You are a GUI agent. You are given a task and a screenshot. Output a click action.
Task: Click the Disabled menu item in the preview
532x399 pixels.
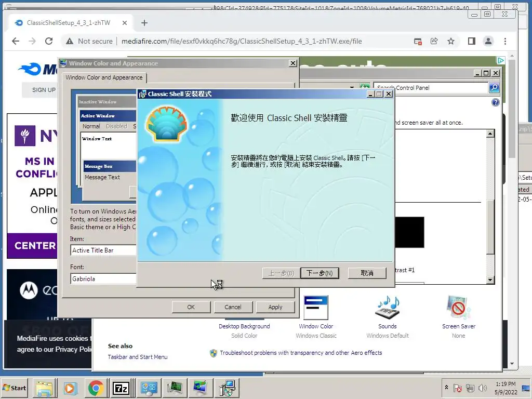pos(116,126)
